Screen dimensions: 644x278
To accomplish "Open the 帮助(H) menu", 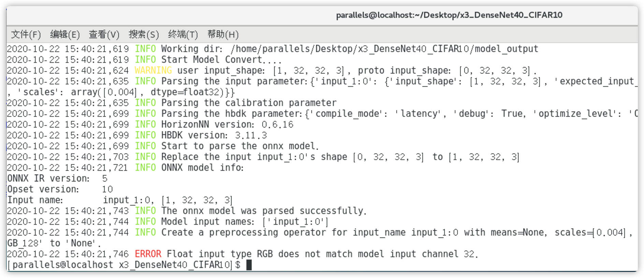I will (223, 34).
